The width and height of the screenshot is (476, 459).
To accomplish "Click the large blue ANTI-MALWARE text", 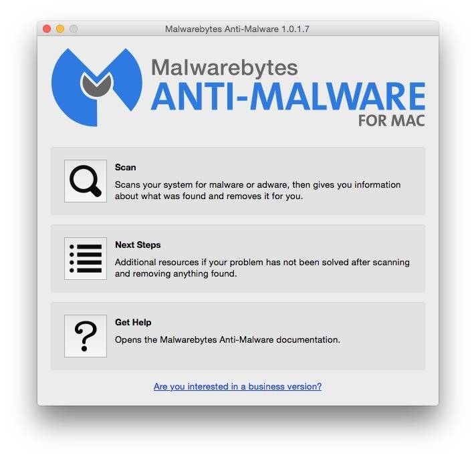I will click(288, 96).
